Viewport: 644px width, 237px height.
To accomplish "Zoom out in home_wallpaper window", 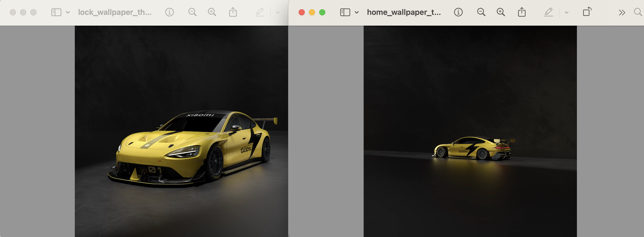I will click(481, 12).
